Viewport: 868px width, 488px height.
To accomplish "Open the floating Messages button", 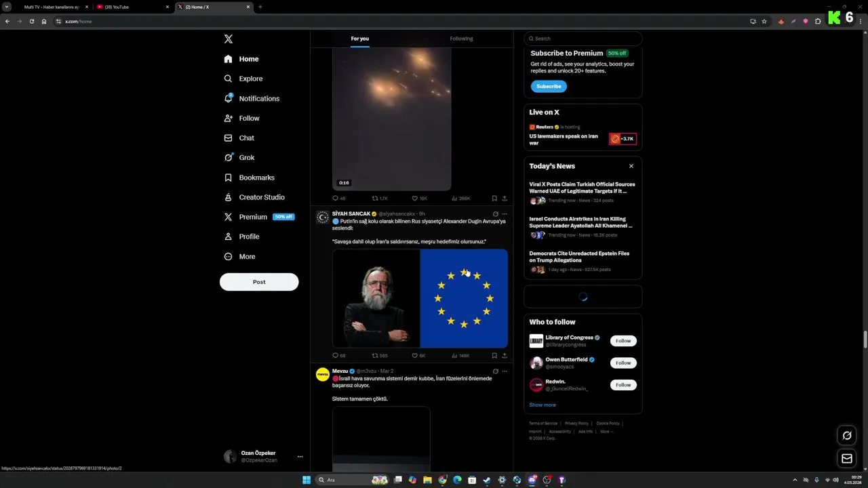I will [846, 458].
